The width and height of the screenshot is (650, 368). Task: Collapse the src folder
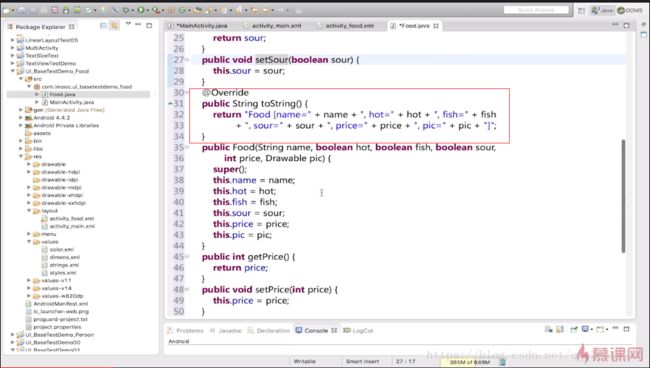coord(21,79)
